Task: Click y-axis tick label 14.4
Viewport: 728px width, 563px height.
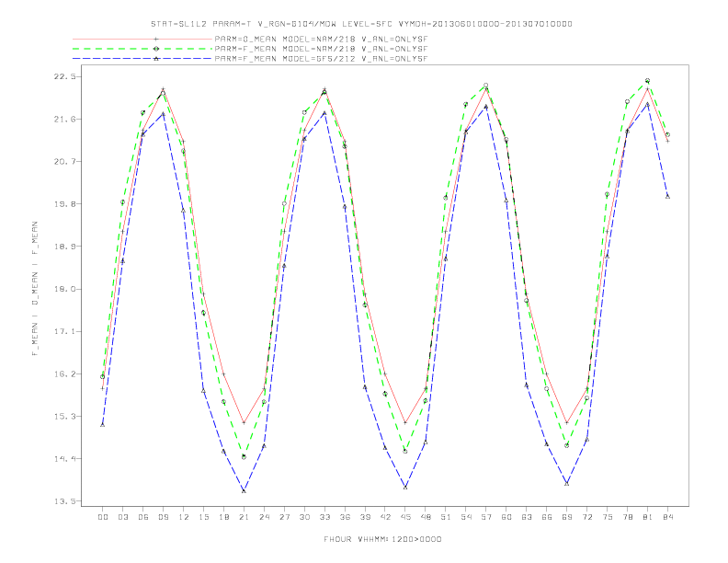Action: coord(64,458)
